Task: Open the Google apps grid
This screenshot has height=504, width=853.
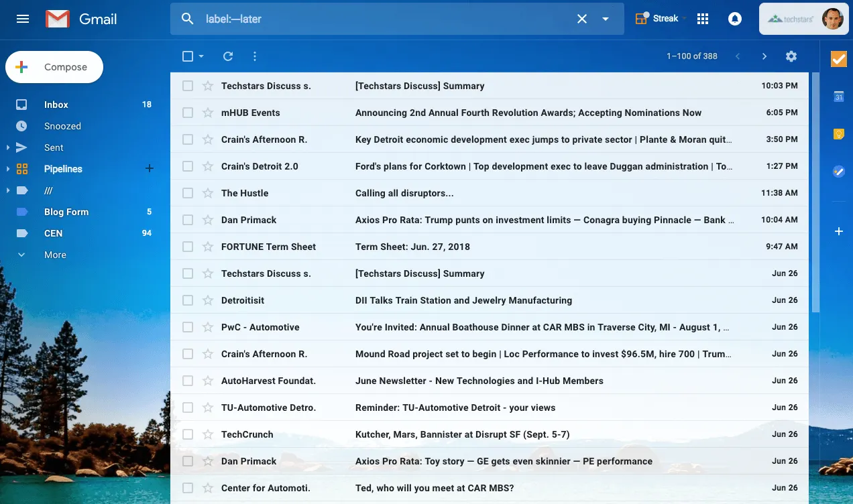Action: click(702, 18)
